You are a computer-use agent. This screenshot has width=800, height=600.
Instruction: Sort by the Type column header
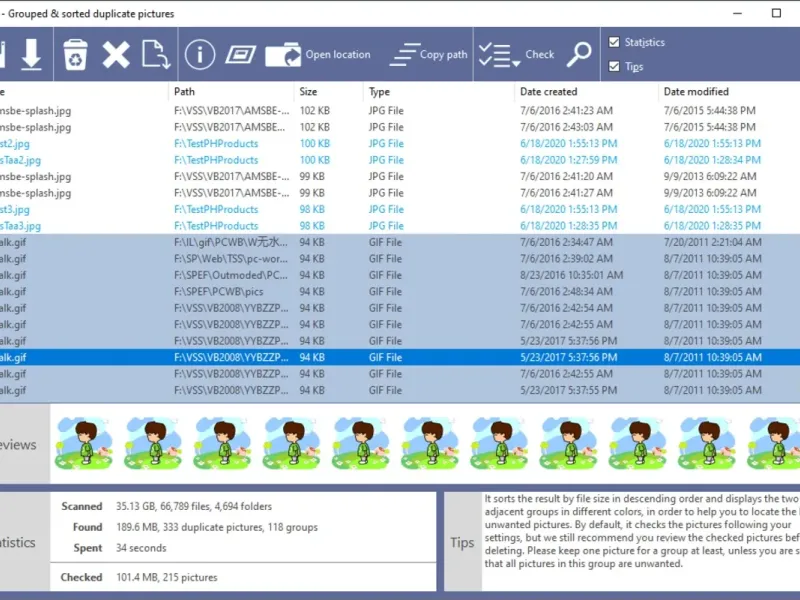379,91
